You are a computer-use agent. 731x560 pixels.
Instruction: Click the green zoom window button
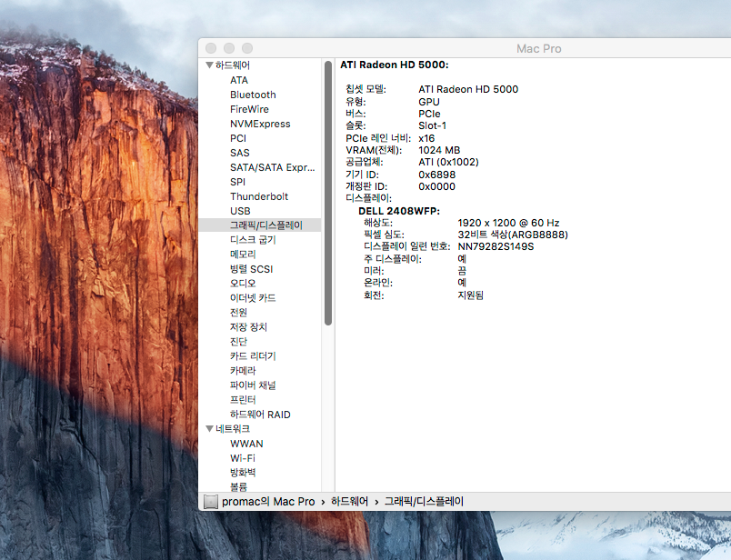(x=247, y=47)
